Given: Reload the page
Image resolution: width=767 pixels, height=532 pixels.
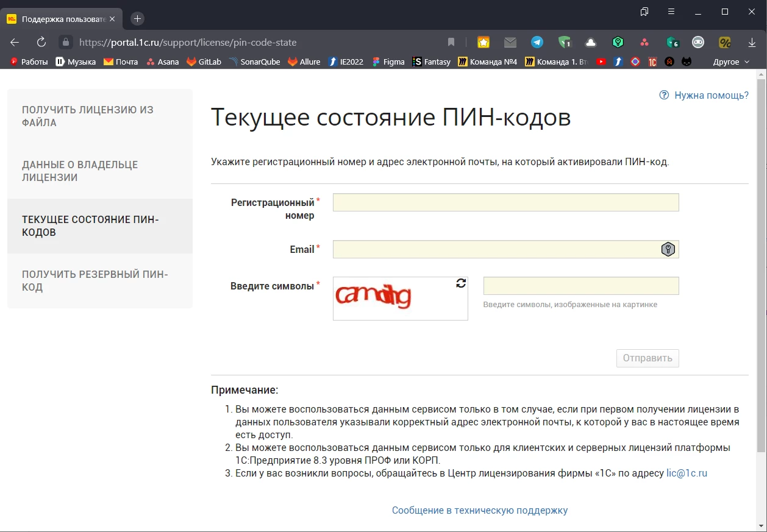Looking at the screenshot, I should (x=41, y=42).
